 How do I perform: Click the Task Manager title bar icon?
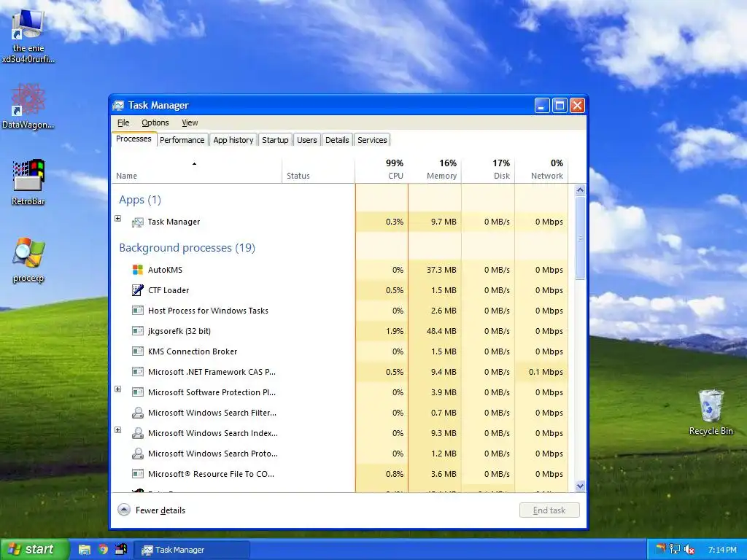[118, 105]
